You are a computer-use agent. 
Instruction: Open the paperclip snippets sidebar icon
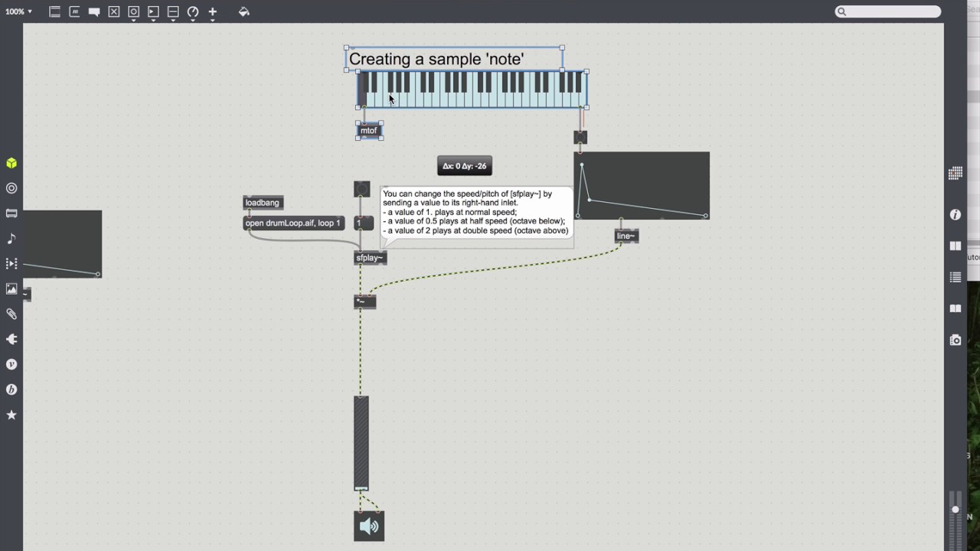coord(11,314)
